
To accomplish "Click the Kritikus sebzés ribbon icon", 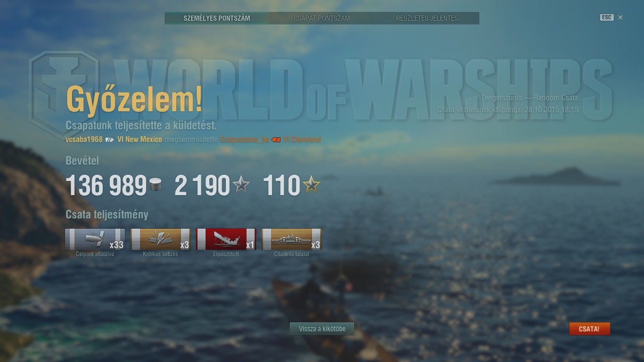I will (160, 239).
